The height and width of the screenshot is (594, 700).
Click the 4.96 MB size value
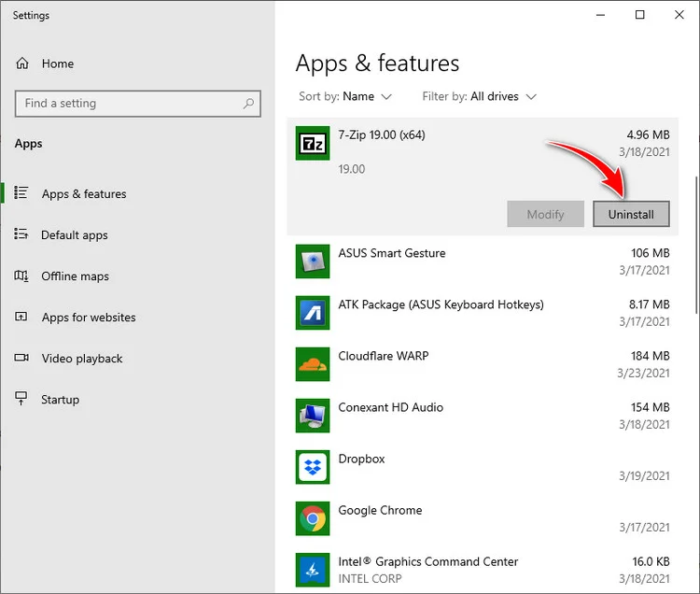[x=648, y=134]
